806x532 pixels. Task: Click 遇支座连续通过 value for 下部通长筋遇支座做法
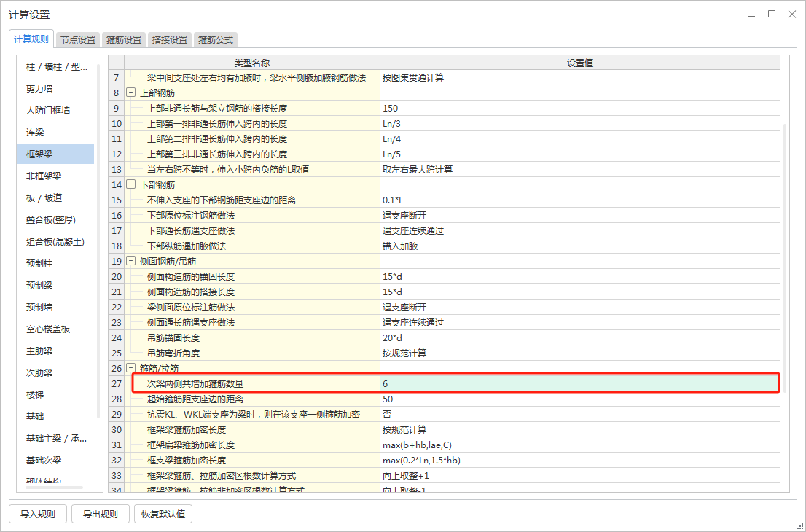point(579,231)
